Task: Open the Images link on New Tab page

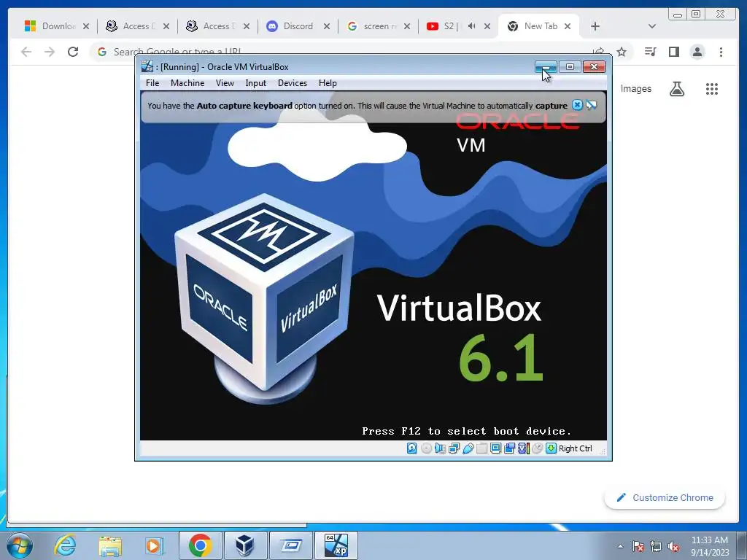Action: click(635, 88)
